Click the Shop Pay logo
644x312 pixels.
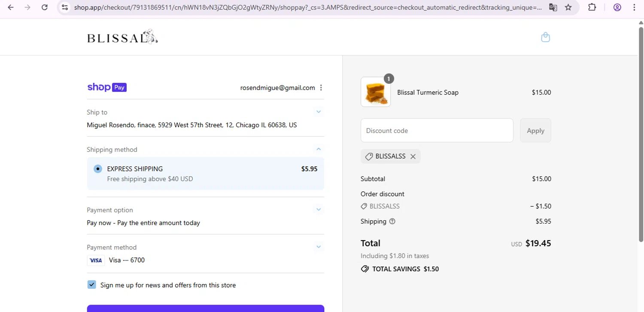coord(107,87)
